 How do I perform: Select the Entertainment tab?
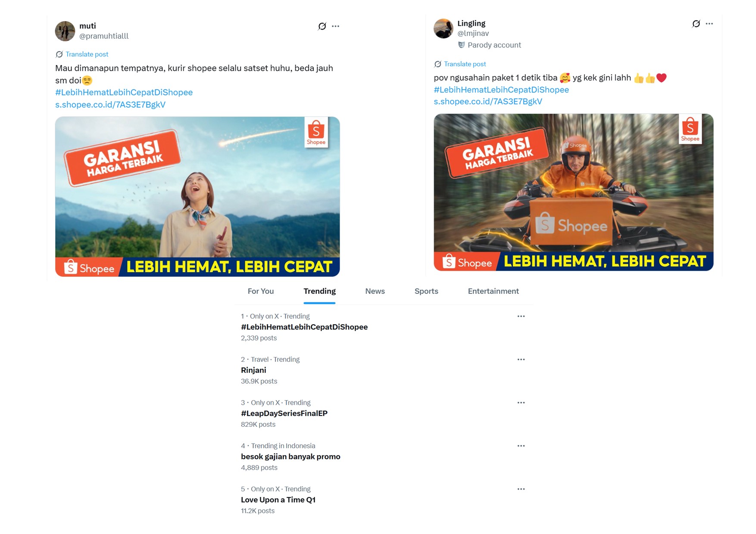(493, 291)
